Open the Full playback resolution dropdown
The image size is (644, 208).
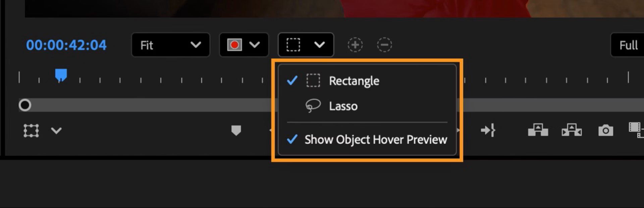click(628, 45)
